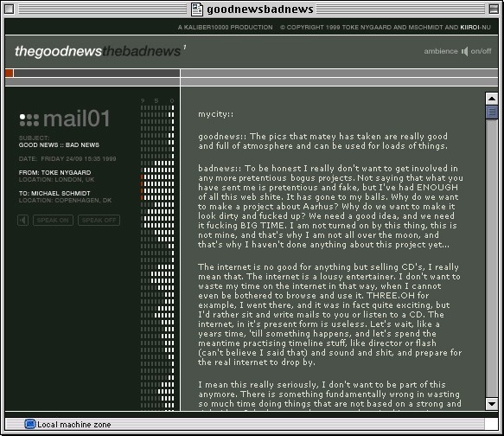Viewport: 504px width, 436px height.
Task: Click the scrollbar thumb in the message pane
Action: [491, 112]
